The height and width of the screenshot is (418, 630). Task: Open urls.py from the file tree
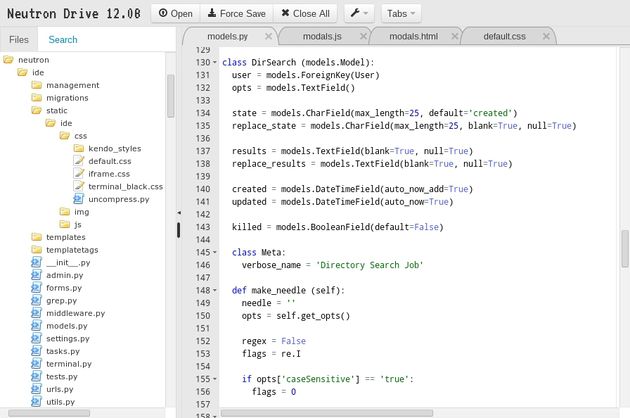[59, 389]
